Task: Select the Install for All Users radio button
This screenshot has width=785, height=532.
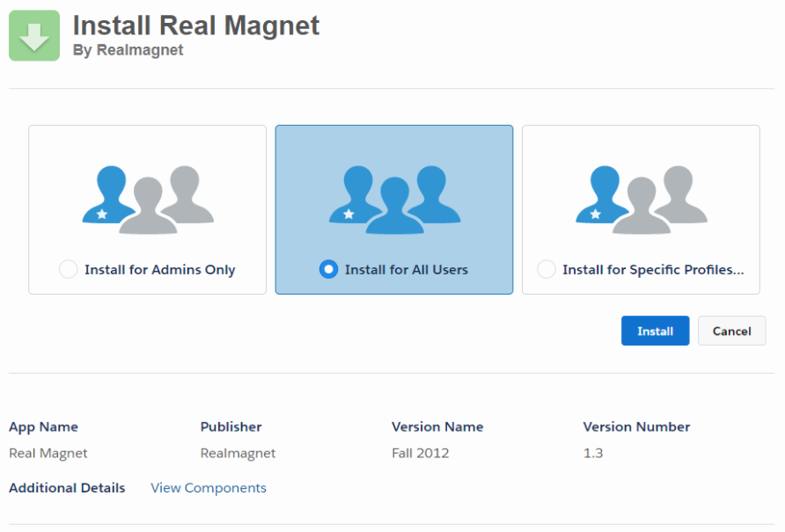Action: 328,269
